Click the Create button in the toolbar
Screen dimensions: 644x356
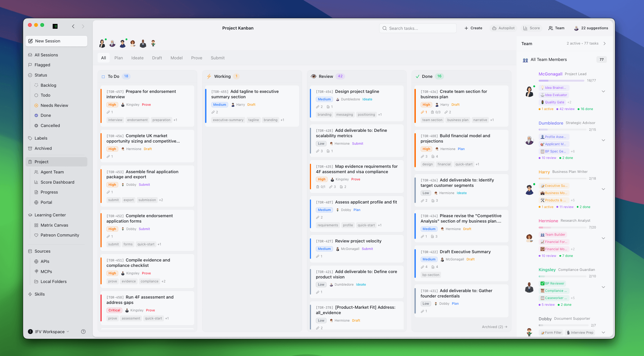click(x=473, y=28)
